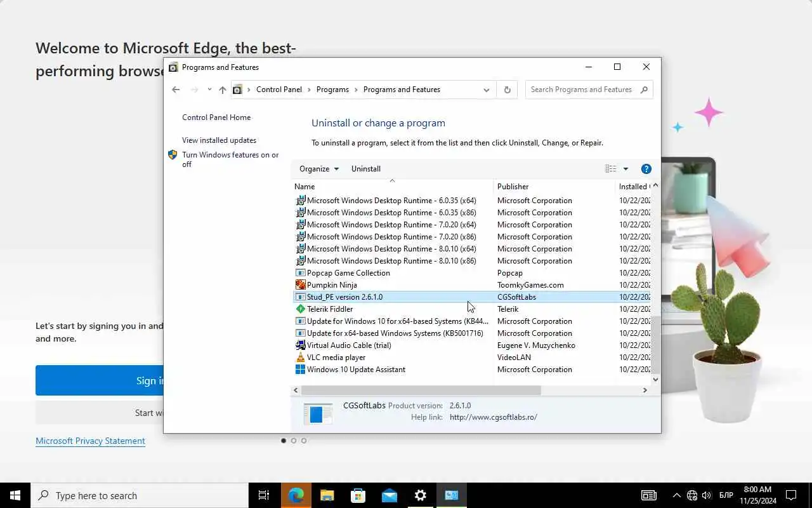The height and width of the screenshot is (508, 812).
Task: Open Turn Windows features on or off
Action: 230,159
